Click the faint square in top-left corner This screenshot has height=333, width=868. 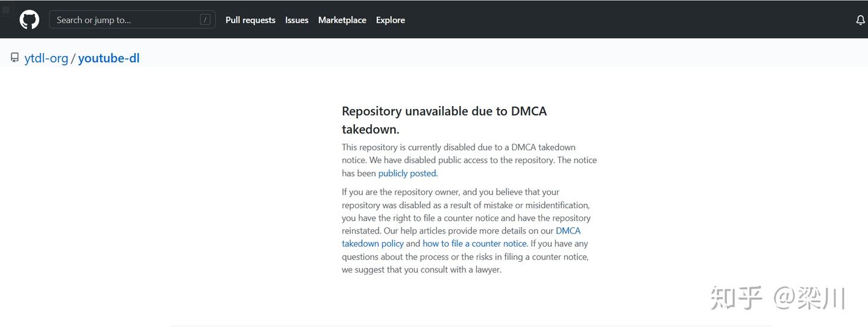coord(6,10)
